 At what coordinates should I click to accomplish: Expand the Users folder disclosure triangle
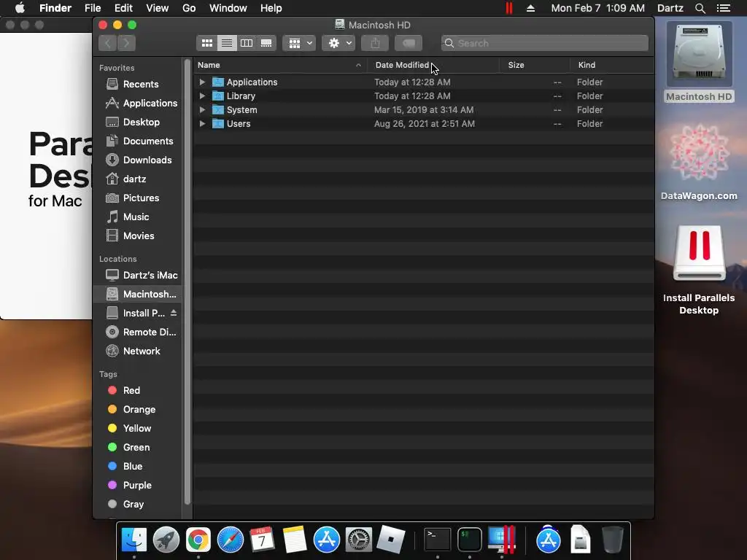pos(202,123)
